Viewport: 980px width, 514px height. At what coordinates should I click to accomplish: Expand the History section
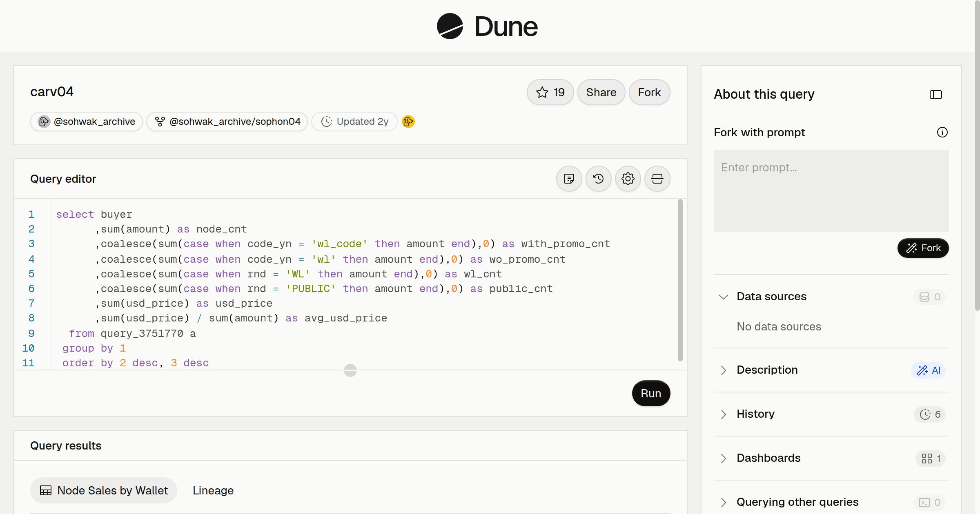coord(724,414)
